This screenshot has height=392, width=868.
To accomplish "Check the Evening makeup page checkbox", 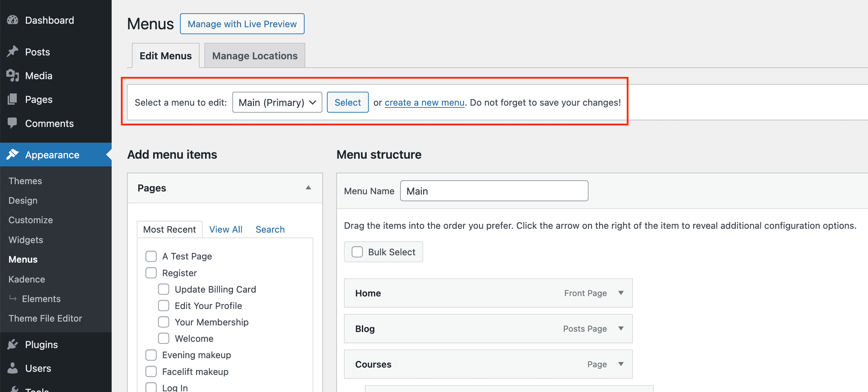I will tap(151, 355).
